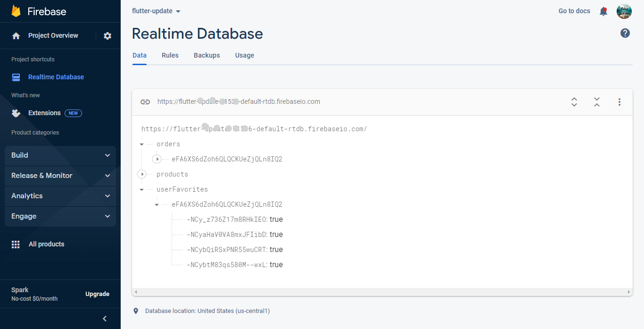Click the Database location text

coord(207,311)
